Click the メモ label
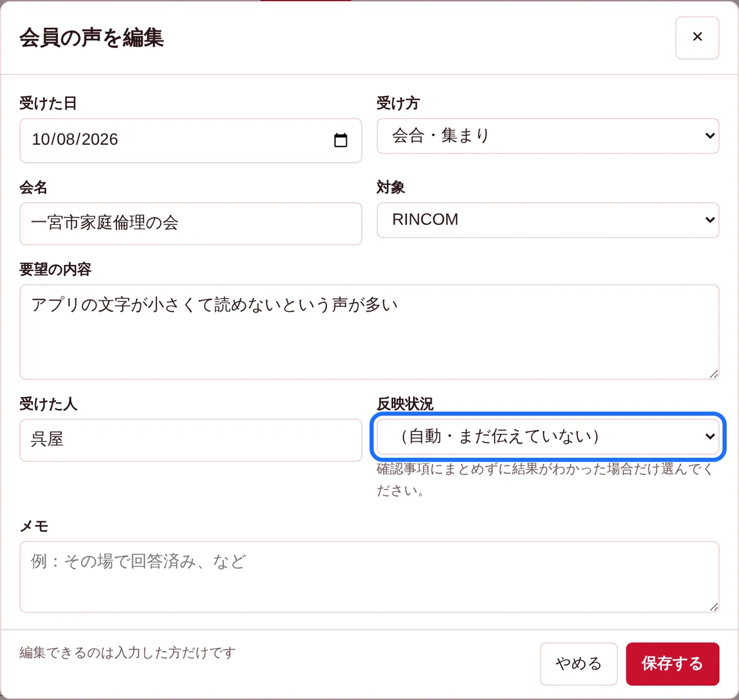The width and height of the screenshot is (739, 700). point(34,526)
